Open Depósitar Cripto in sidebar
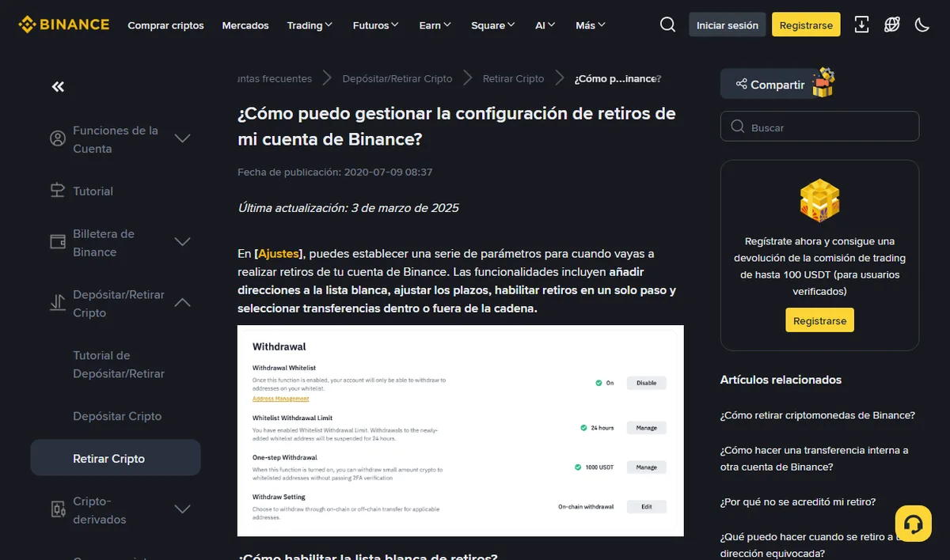This screenshot has width=950, height=560. point(116,416)
